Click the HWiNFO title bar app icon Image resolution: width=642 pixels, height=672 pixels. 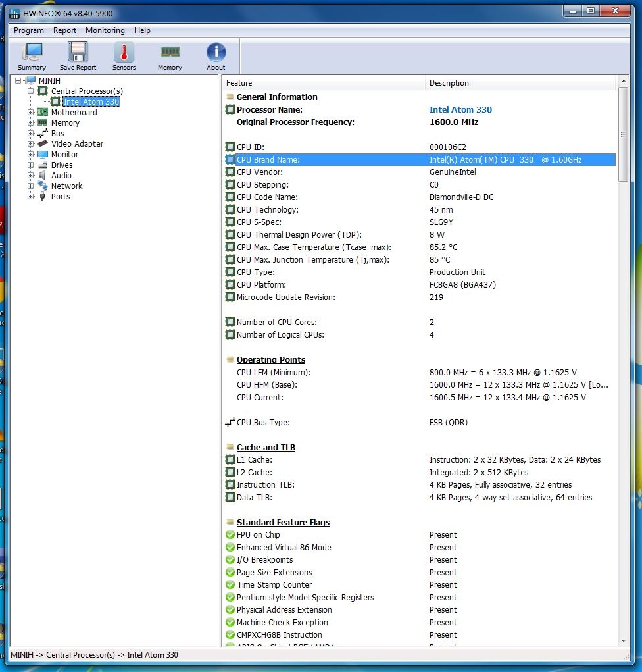tap(14, 13)
